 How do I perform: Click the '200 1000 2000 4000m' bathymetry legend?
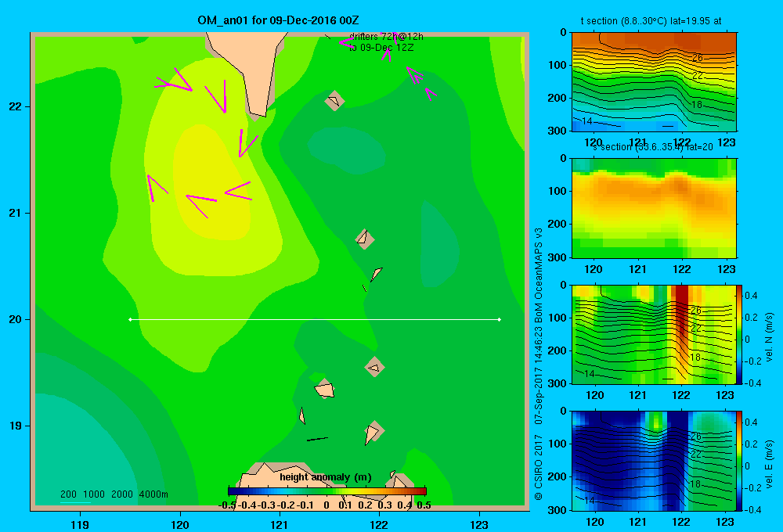click(114, 494)
